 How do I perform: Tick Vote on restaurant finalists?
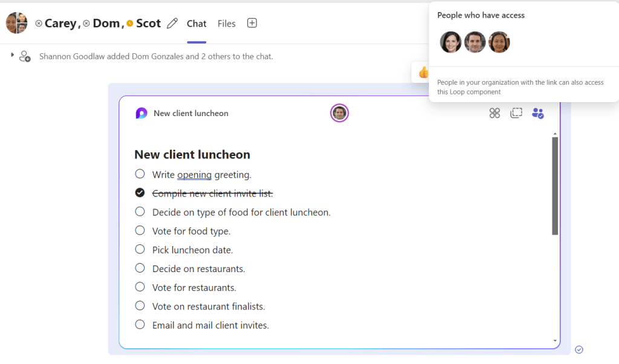(140, 305)
